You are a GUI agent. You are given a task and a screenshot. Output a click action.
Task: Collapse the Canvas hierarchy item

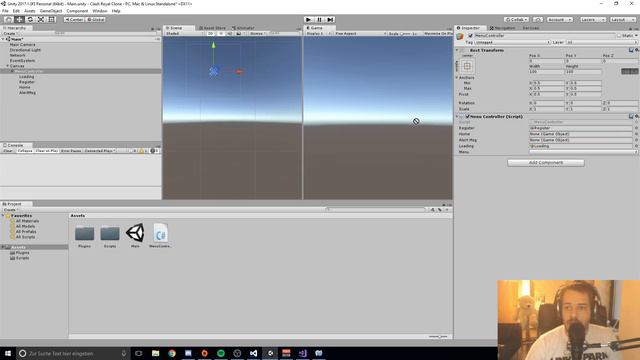[x=7, y=66]
